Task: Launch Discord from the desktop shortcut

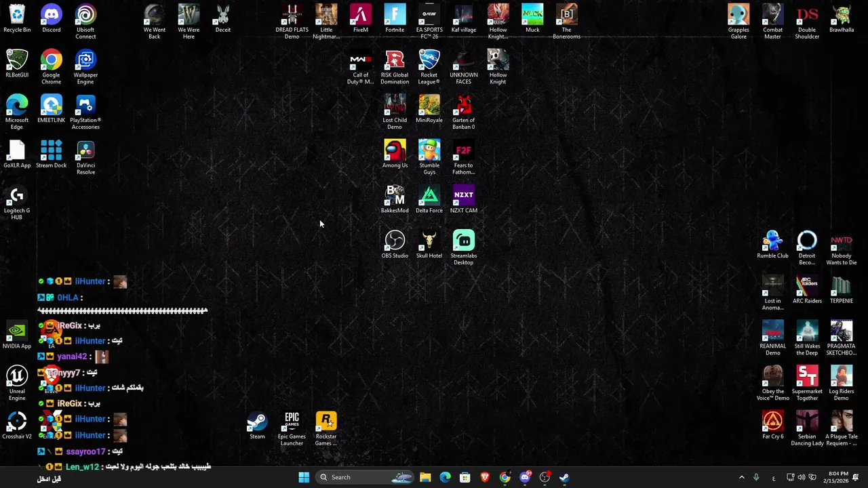Action: tap(52, 19)
